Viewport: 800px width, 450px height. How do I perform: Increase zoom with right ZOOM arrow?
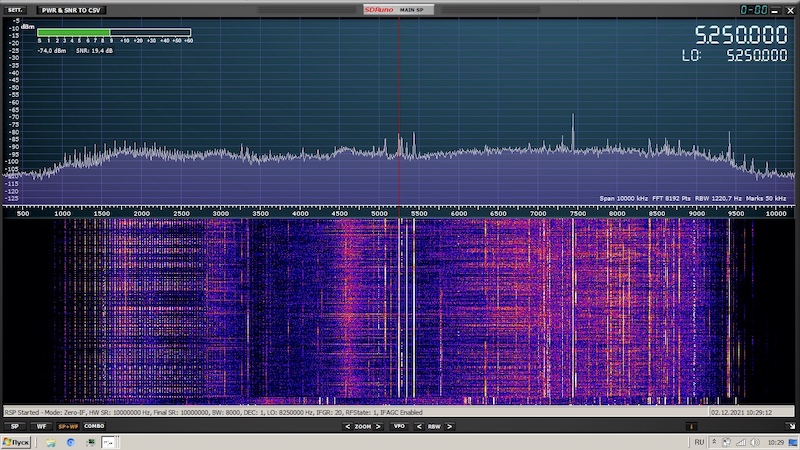coord(378,426)
